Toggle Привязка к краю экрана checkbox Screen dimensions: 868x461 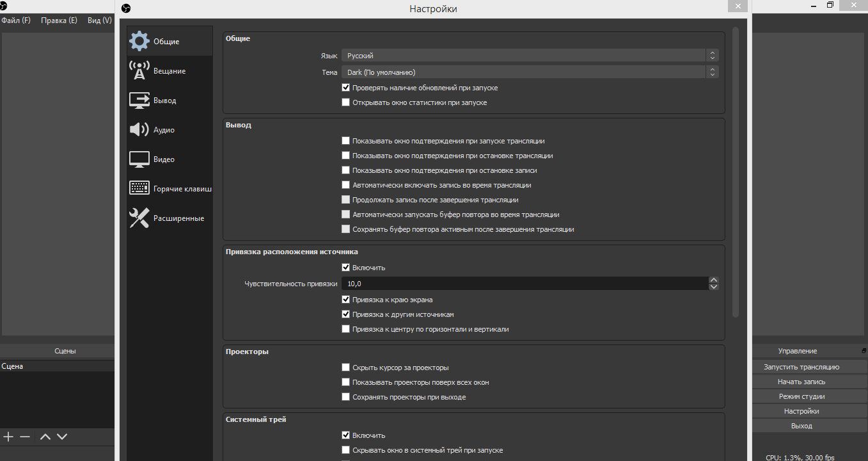tap(346, 300)
